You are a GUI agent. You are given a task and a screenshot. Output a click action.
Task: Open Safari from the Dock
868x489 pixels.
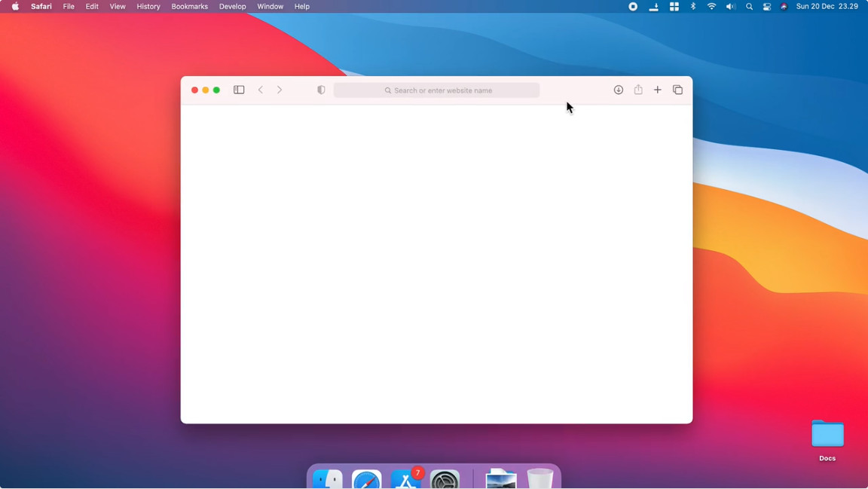point(366,479)
